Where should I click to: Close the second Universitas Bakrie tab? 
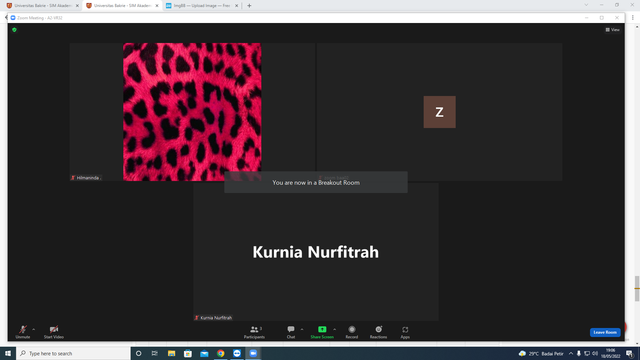tap(157, 6)
